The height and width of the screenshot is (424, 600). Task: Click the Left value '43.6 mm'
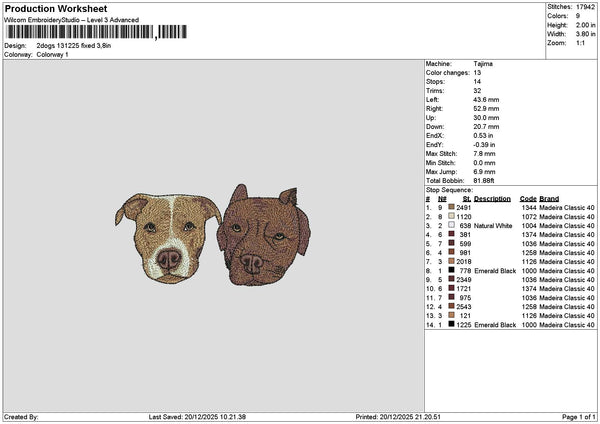pos(486,100)
